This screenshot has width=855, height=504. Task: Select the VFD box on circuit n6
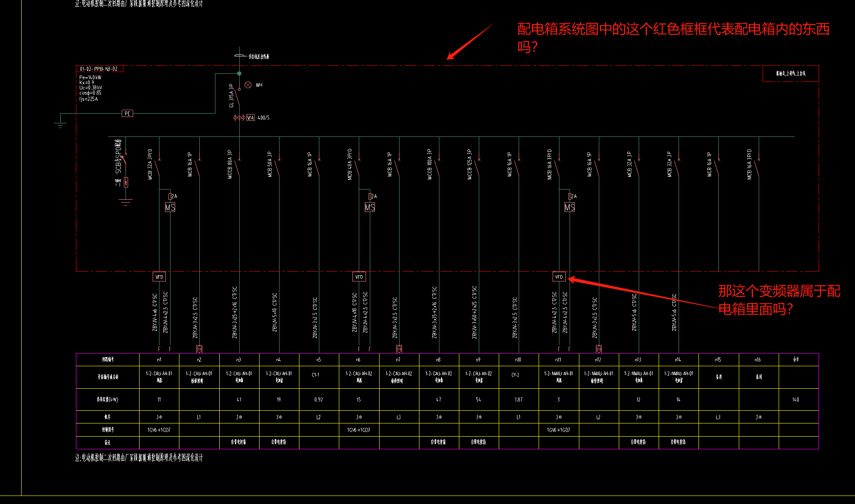(x=359, y=277)
